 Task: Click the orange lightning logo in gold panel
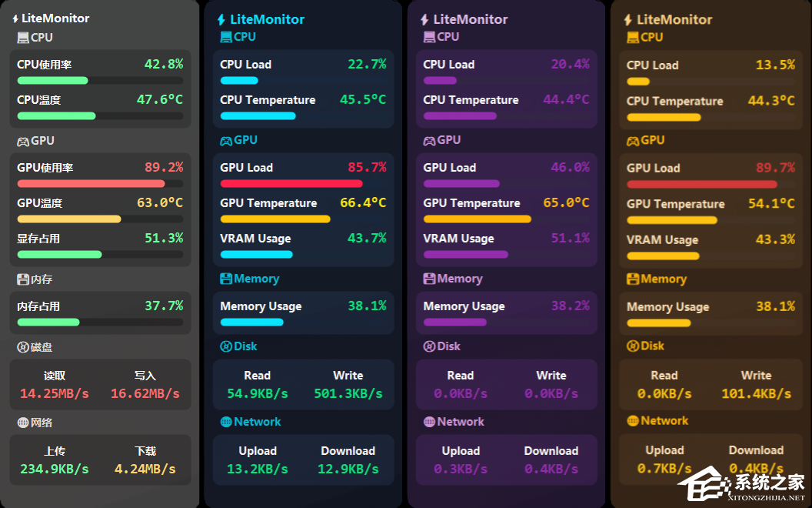point(628,20)
